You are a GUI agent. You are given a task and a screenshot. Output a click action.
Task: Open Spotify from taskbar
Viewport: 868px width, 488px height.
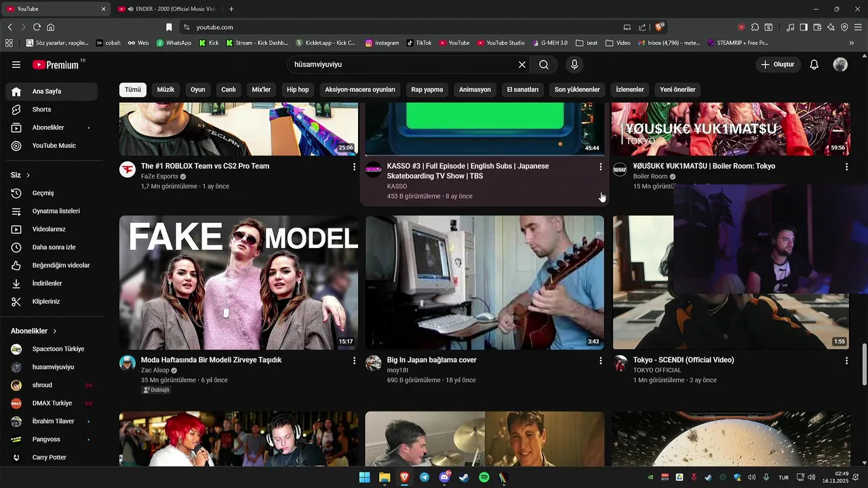coord(484,477)
